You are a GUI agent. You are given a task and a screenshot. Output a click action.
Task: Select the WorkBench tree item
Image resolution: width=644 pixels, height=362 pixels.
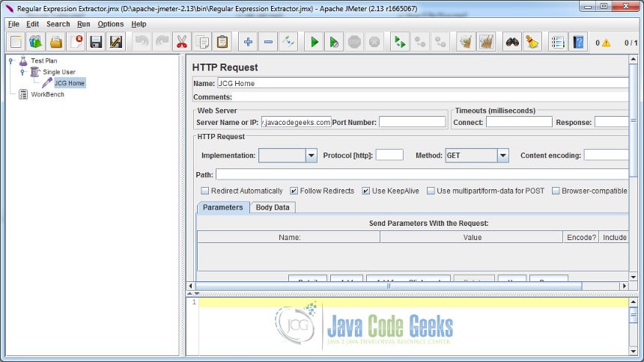[x=48, y=94]
